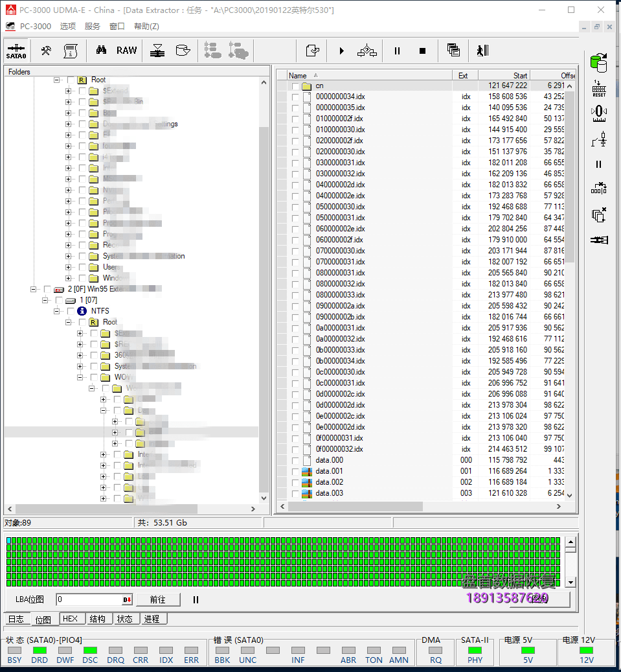Click the disk folder toolbar icon
Viewport: 621px width, 672px height.
183,51
